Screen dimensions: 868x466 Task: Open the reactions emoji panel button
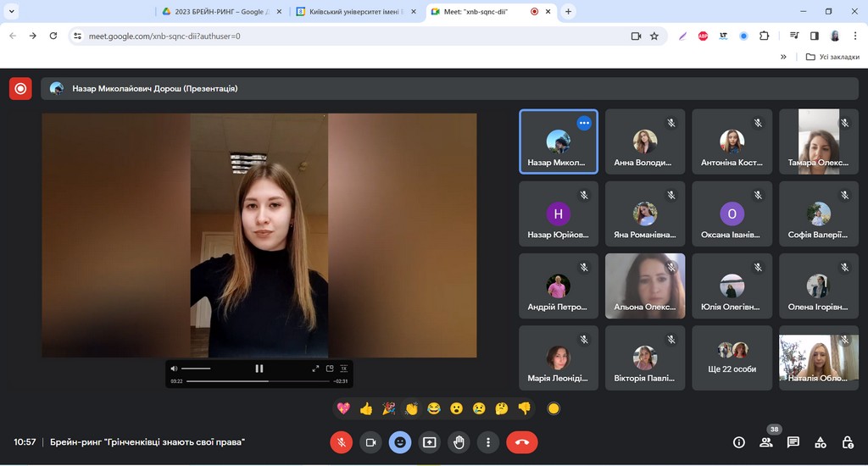400,442
